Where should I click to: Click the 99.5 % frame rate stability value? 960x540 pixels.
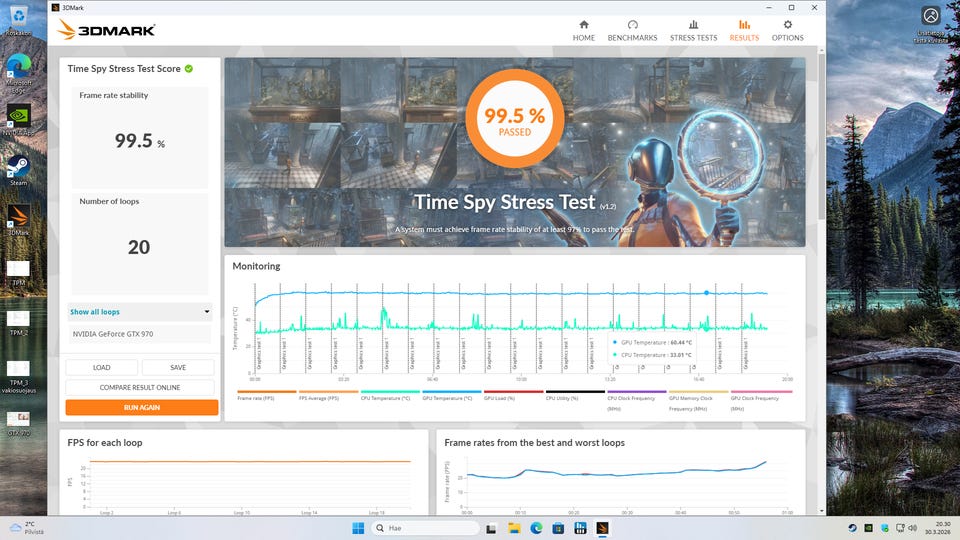coord(140,141)
